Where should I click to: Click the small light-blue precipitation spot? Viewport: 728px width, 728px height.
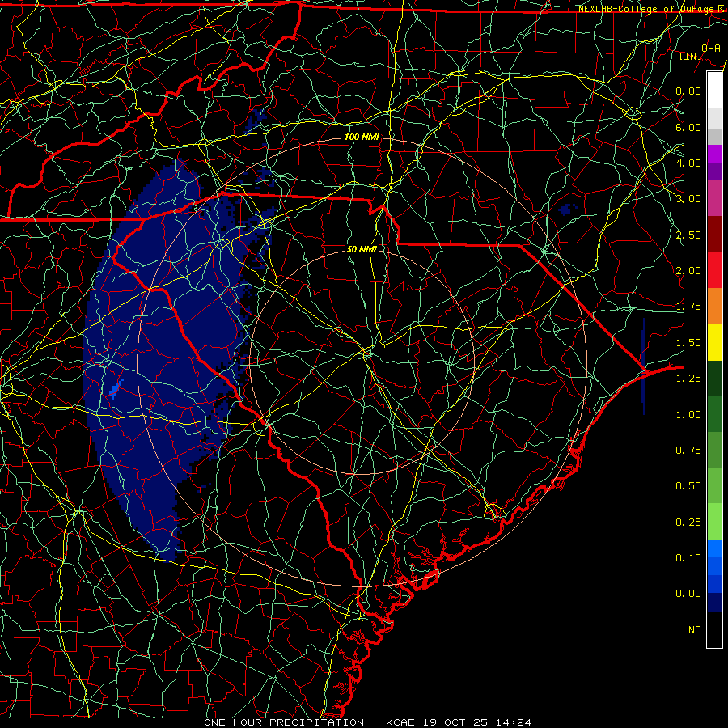pyautogui.click(x=116, y=388)
